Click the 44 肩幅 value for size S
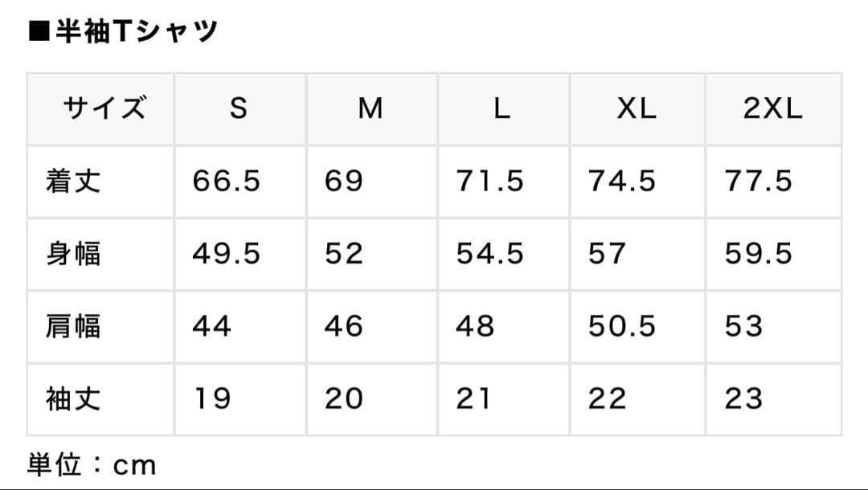The height and width of the screenshot is (490, 868). click(212, 326)
